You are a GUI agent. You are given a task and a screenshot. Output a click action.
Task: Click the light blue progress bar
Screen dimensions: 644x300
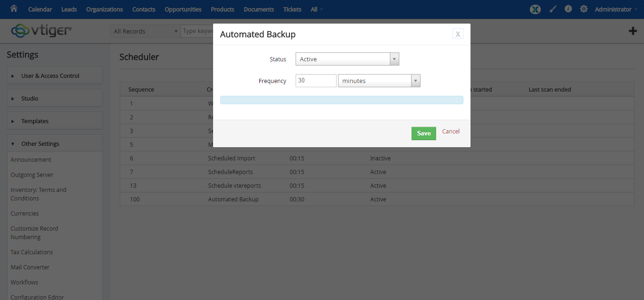click(342, 100)
